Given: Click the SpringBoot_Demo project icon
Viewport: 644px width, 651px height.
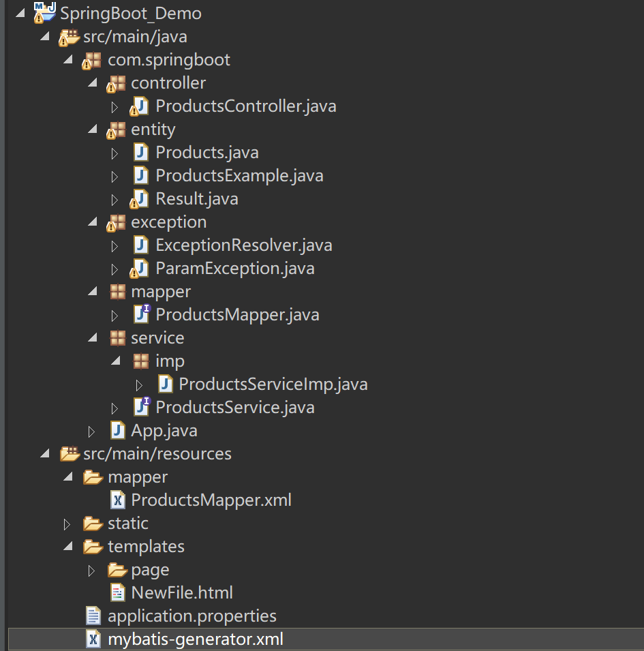Looking at the screenshot, I should (x=45, y=12).
